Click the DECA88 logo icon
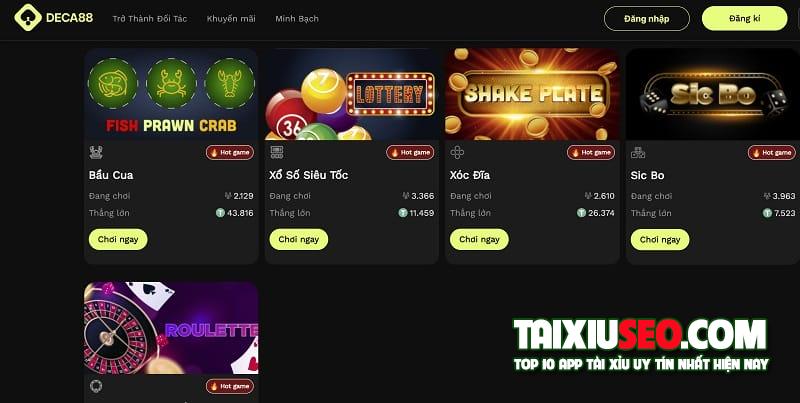The height and width of the screenshot is (403, 800). 28,18
